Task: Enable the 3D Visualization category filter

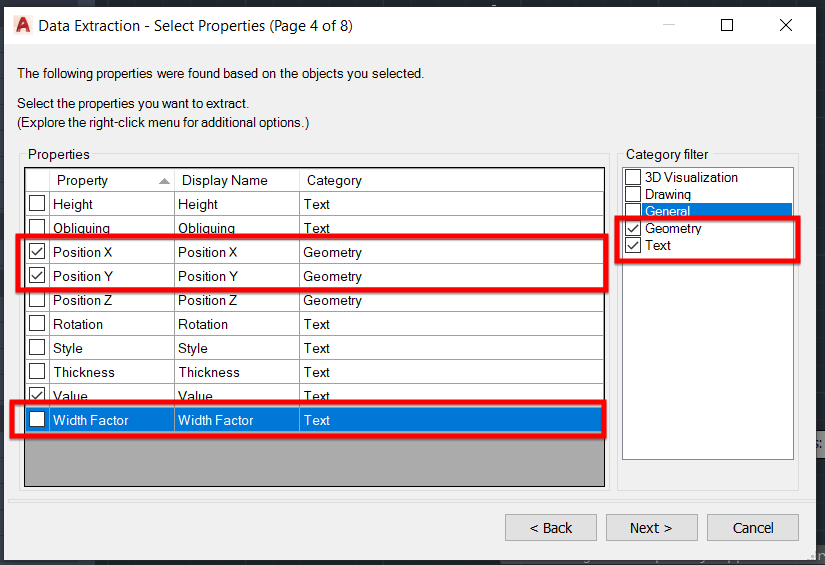Action: click(633, 177)
